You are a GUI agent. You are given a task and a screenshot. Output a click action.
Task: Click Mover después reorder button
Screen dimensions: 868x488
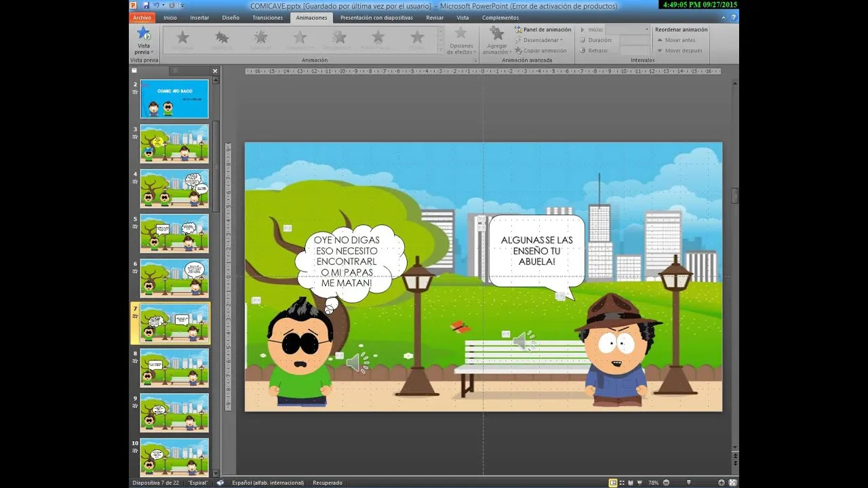pos(679,51)
